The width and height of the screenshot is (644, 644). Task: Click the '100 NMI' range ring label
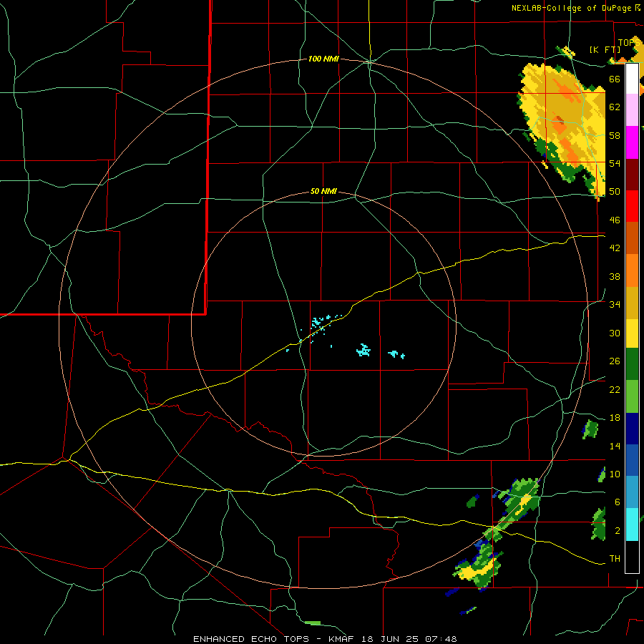tap(323, 59)
